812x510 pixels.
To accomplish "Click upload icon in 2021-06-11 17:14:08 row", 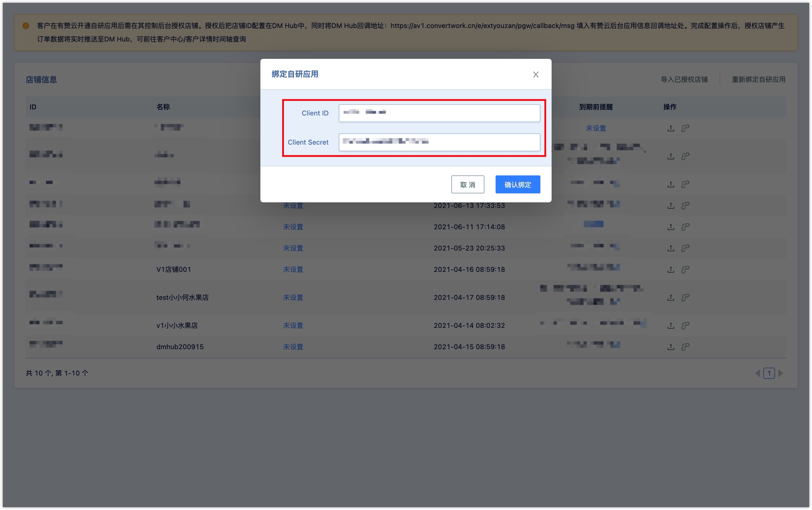I will coord(671,227).
